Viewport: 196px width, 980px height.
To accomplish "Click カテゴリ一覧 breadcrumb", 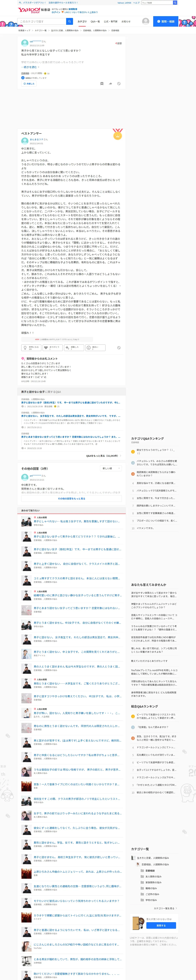I will click(41, 30).
